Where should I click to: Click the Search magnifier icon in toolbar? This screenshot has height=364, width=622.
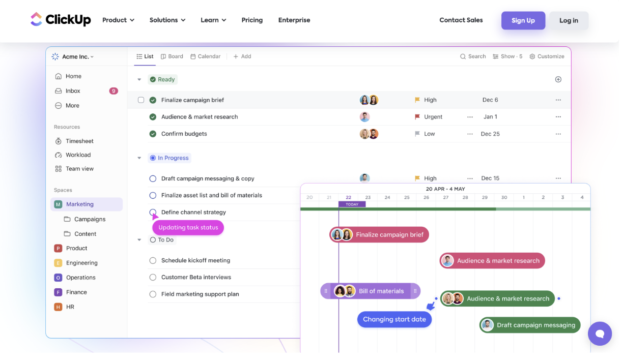coord(463,56)
